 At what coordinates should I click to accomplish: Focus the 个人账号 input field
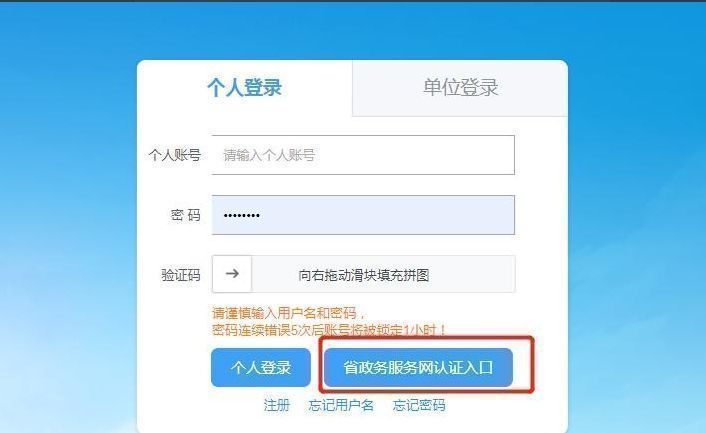click(363, 155)
